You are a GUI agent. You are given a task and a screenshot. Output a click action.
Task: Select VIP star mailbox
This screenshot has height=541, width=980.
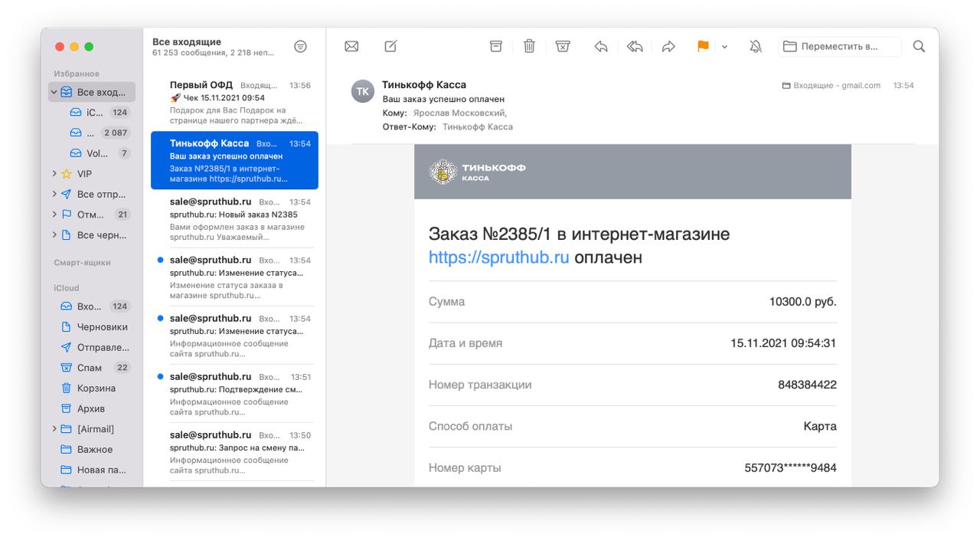[x=77, y=174]
